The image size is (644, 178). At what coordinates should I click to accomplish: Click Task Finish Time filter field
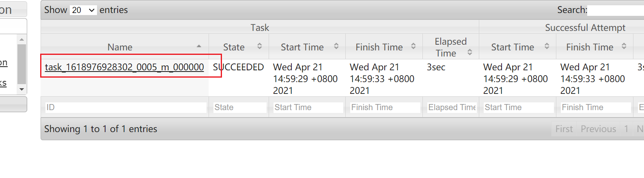[x=385, y=107]
